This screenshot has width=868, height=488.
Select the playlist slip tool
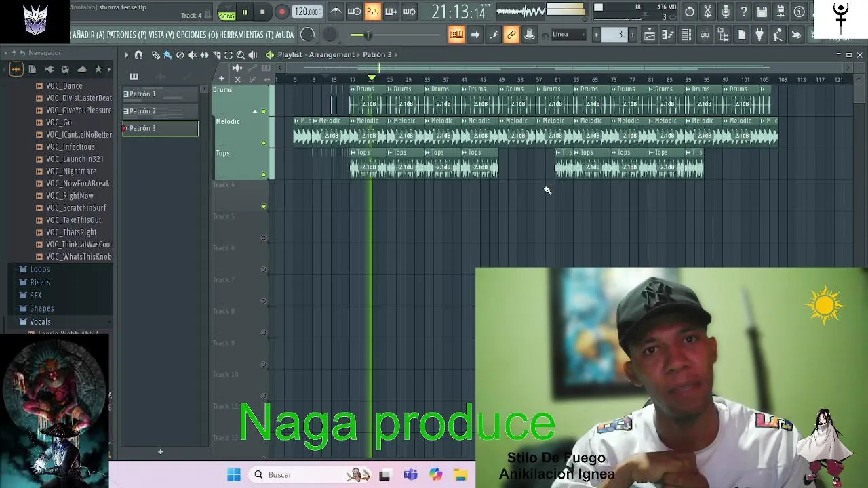tap(204, 55)
